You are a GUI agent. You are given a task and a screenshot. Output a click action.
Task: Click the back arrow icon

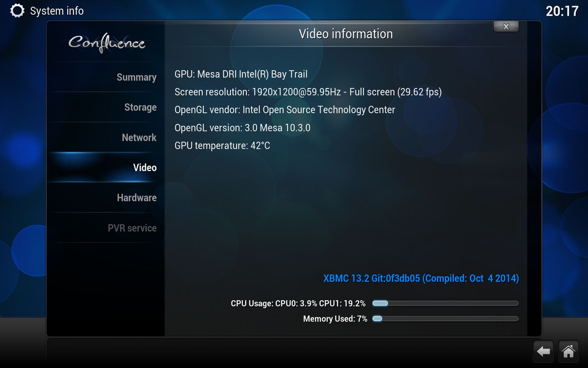[x=543, y=351]
